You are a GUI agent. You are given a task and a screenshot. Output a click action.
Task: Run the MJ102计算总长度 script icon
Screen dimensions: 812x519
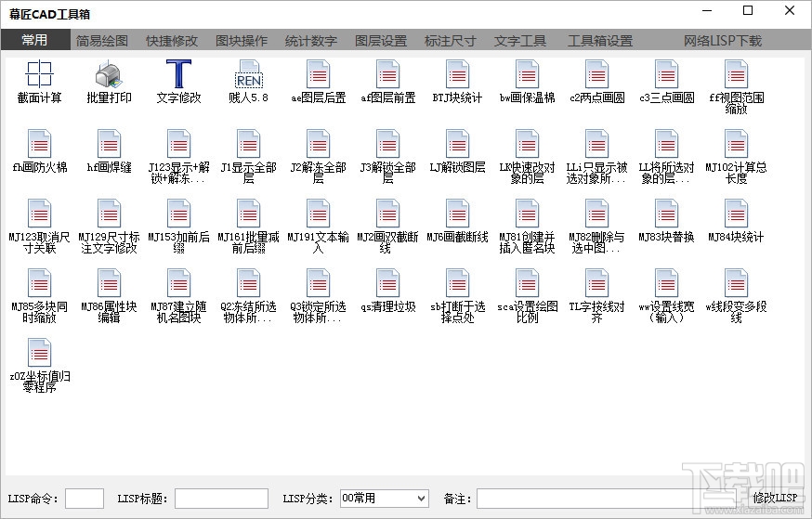click(736, 143)
